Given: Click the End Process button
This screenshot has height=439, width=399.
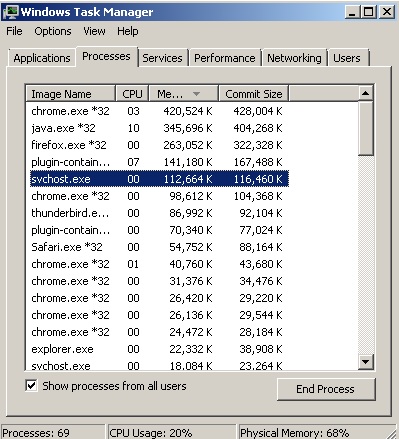Looking at the screenshot, I should click(x=326, y=389).
